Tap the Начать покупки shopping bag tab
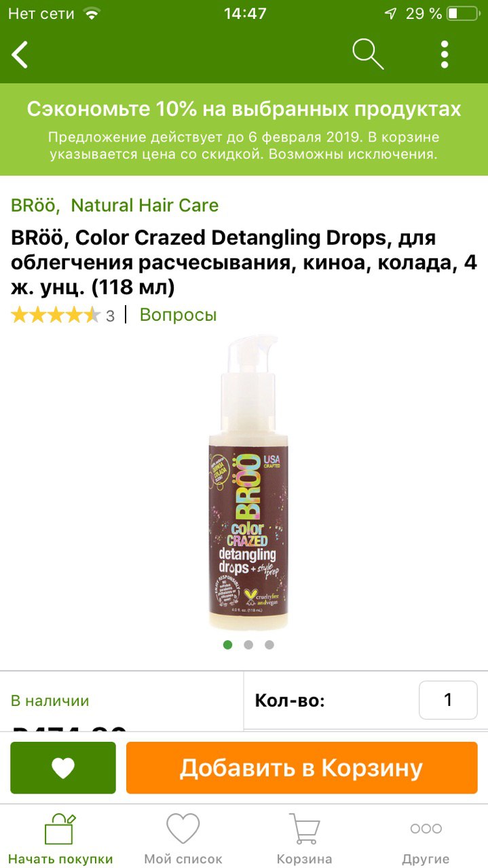488x868 pixels. [60, 839]
